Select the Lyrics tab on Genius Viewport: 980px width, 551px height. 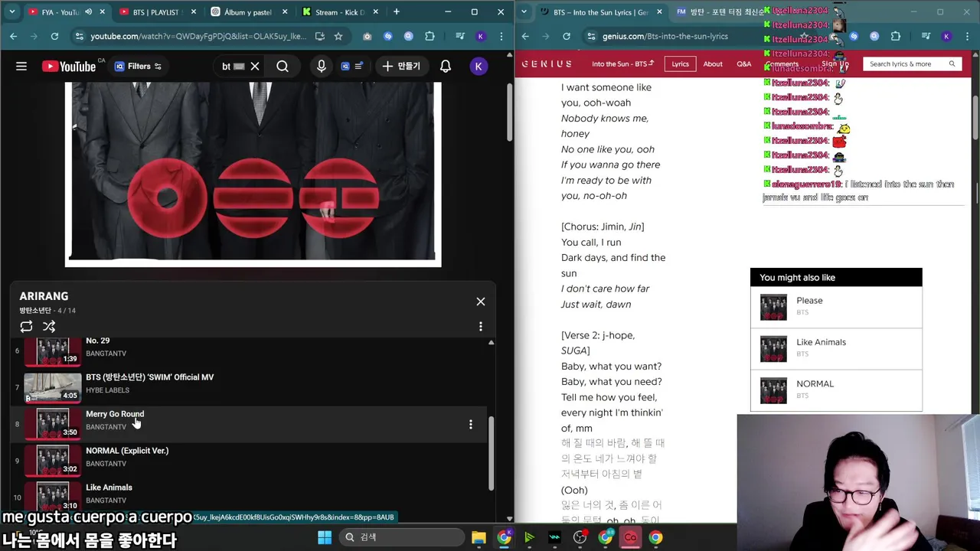point(681,64)
